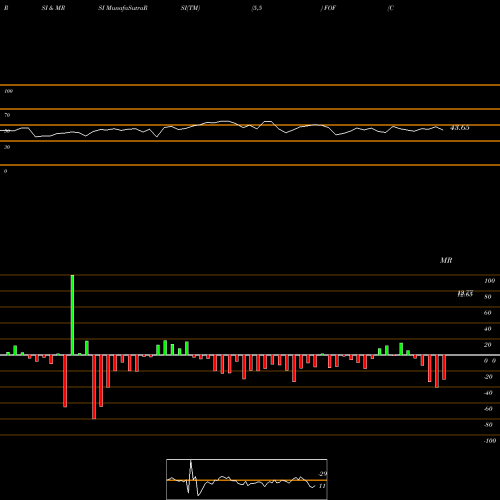This screenshot has height=500, width=500.
Task: Click the 11 value in the mini chart
Action: click(322, 486)
